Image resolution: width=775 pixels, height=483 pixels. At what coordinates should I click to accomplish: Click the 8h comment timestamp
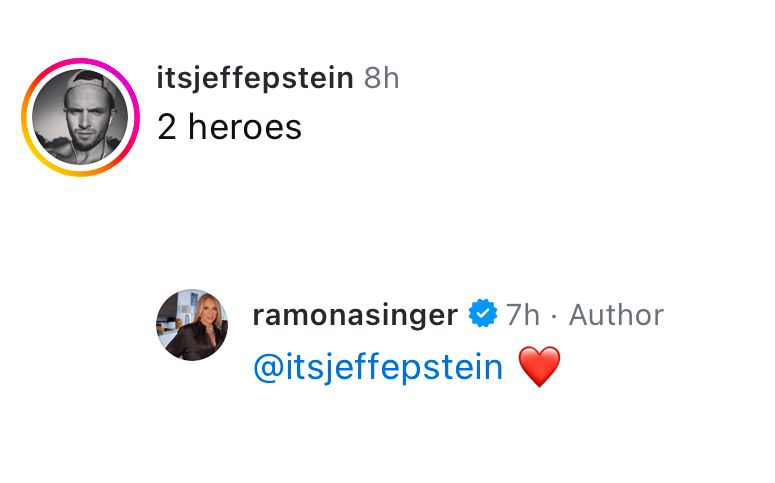pos(381,78)
